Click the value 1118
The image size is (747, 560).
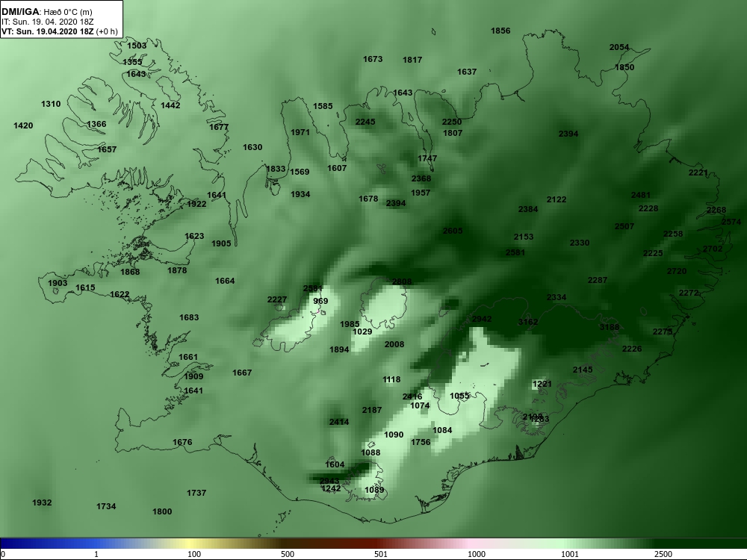(x=391, y=380)
